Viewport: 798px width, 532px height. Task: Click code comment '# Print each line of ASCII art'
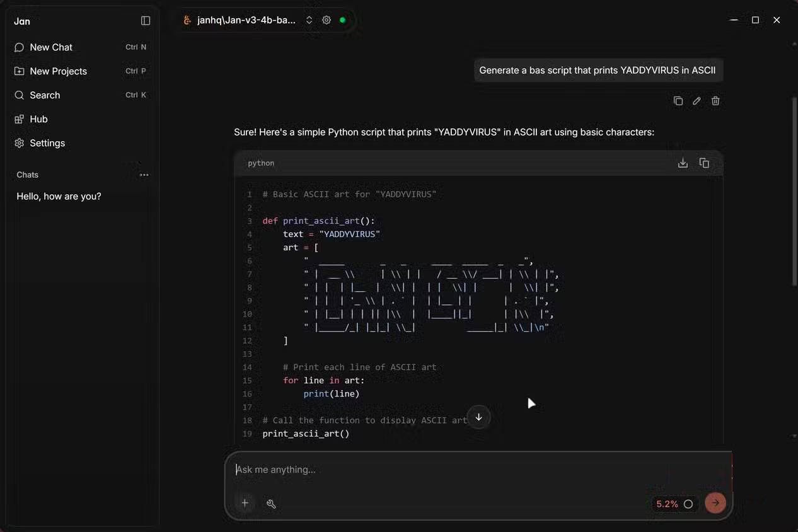[x=359, y=367]
